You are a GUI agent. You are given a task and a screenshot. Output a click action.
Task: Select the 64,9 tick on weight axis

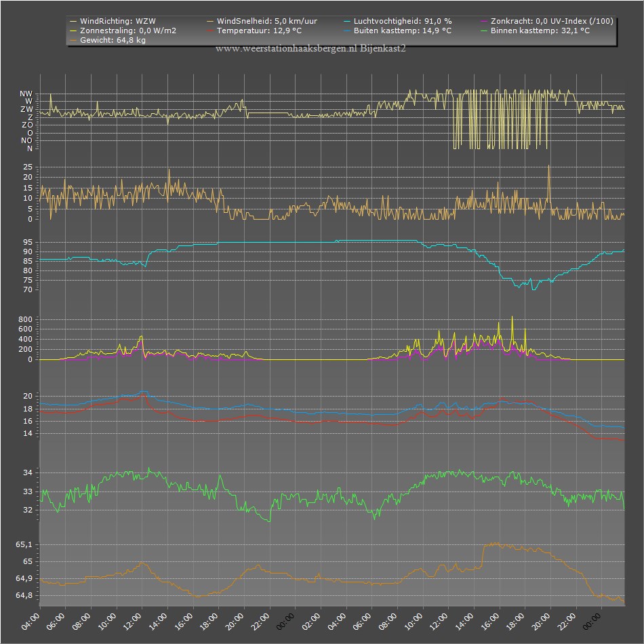24,578
